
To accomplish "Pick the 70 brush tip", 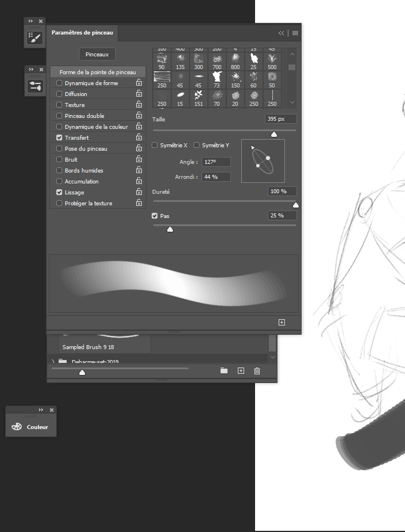I will click(x=217, y=98).
